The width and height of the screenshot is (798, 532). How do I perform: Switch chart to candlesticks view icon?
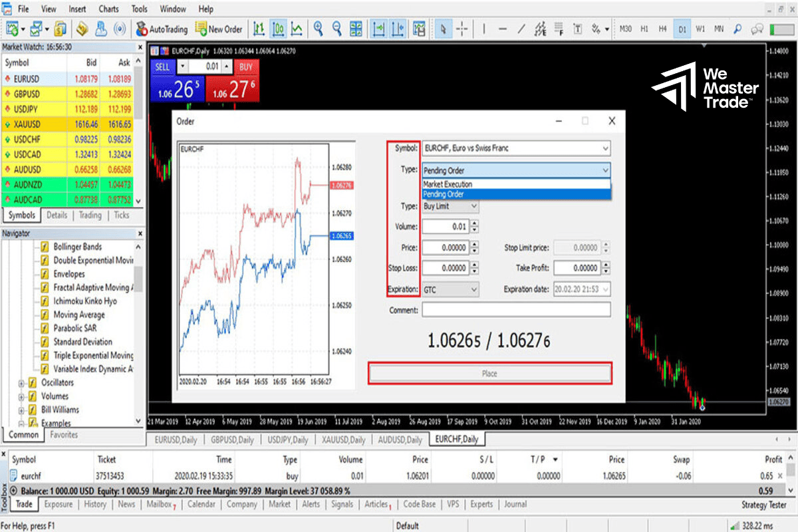tap(278, 29)
